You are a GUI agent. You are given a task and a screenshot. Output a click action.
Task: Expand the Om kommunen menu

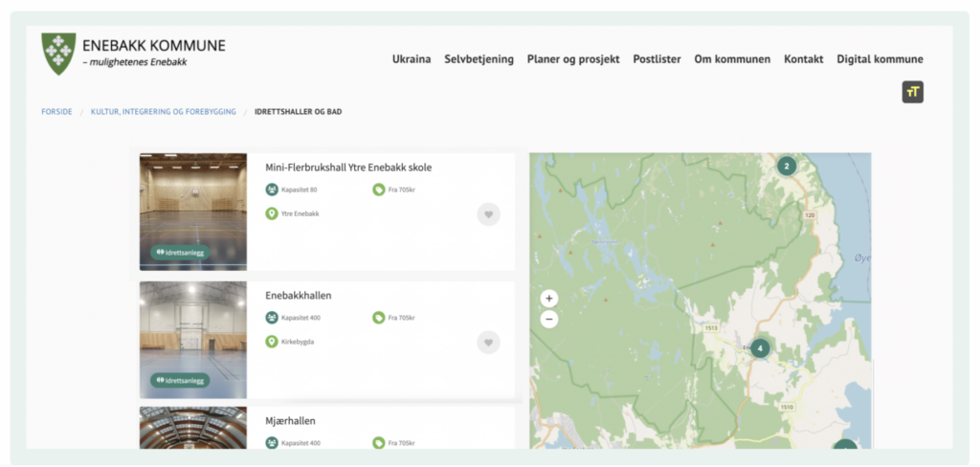tap(732, 59)
